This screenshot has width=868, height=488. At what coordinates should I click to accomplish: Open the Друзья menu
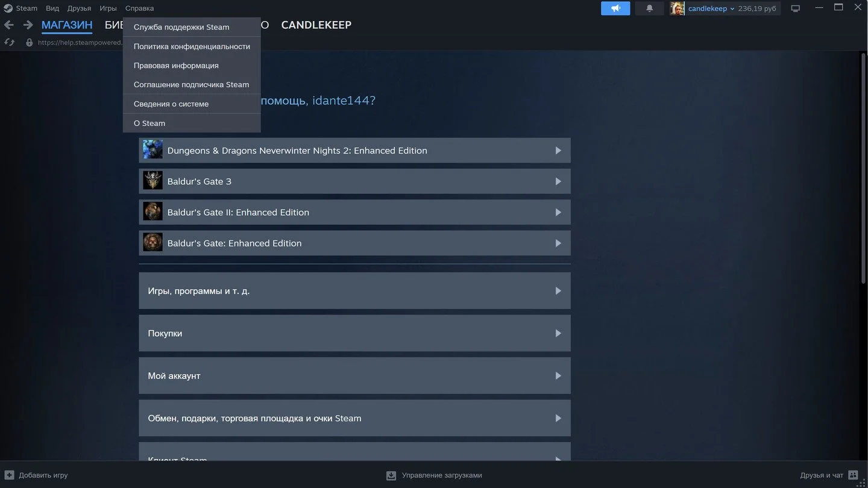click(x=79, y=8)
